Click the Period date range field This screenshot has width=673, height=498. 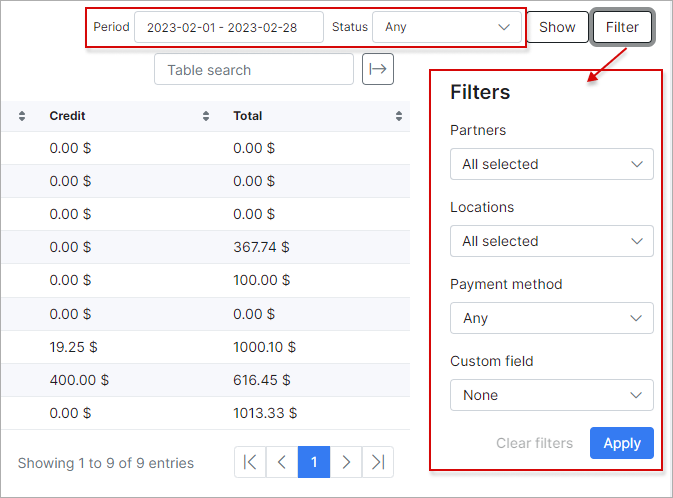point(229,27)
